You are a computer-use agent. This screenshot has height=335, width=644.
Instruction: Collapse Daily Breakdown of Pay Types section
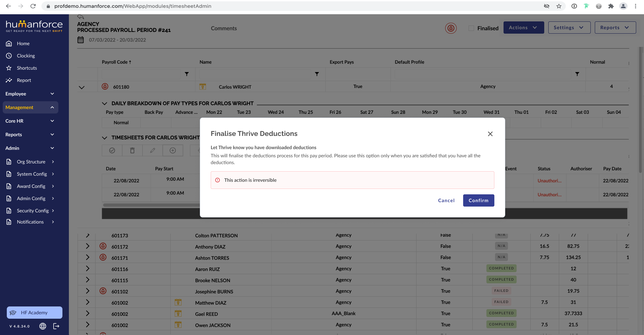click(x=105, y=103)
